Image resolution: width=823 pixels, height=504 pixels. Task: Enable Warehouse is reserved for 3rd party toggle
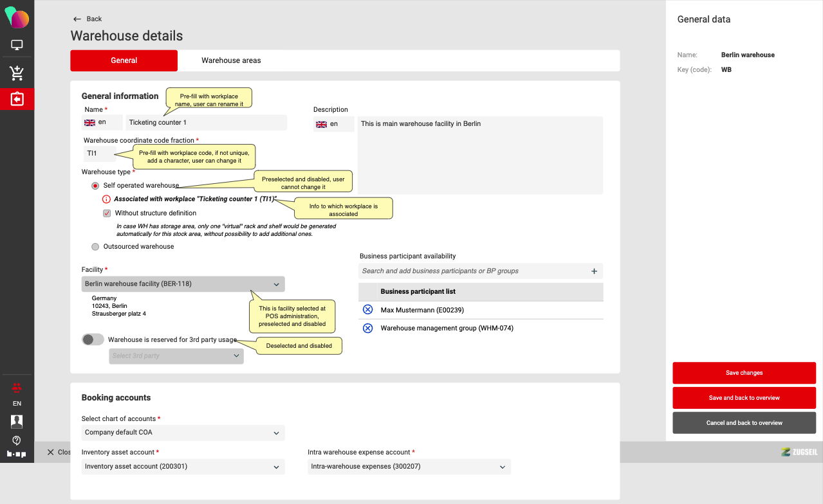pyautogui.click(x=93, y=339)
